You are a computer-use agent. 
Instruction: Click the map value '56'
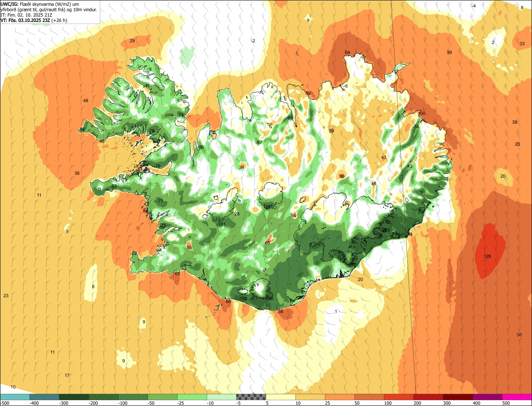201,147
